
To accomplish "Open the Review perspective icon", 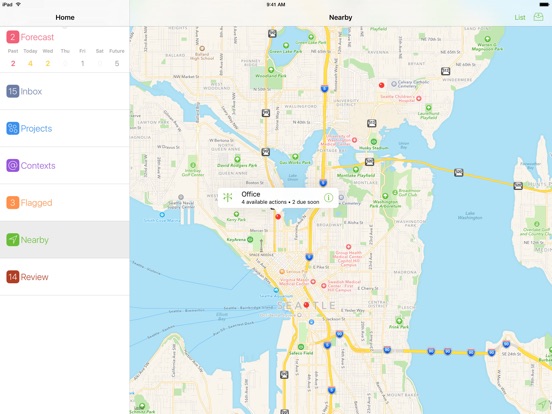I will (x=12, y=277).
